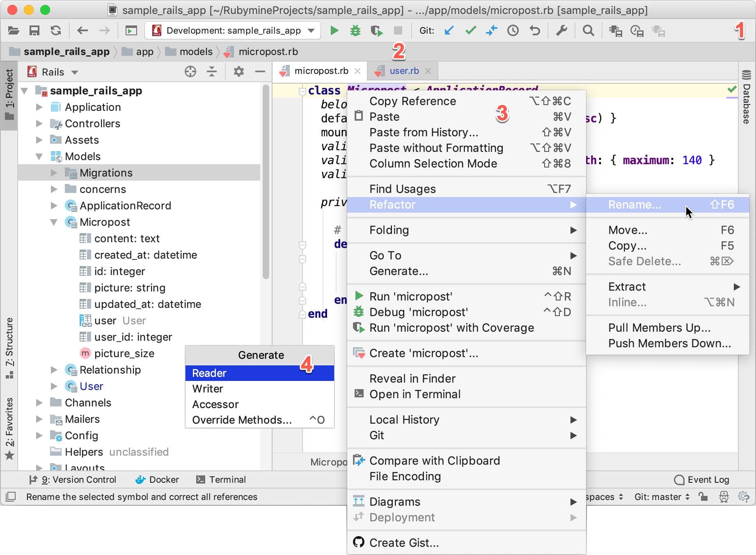756x555 pixels.
Task: Hide the Project panel with minus icon
Action: pyautogui.click(x=260, y=72)
